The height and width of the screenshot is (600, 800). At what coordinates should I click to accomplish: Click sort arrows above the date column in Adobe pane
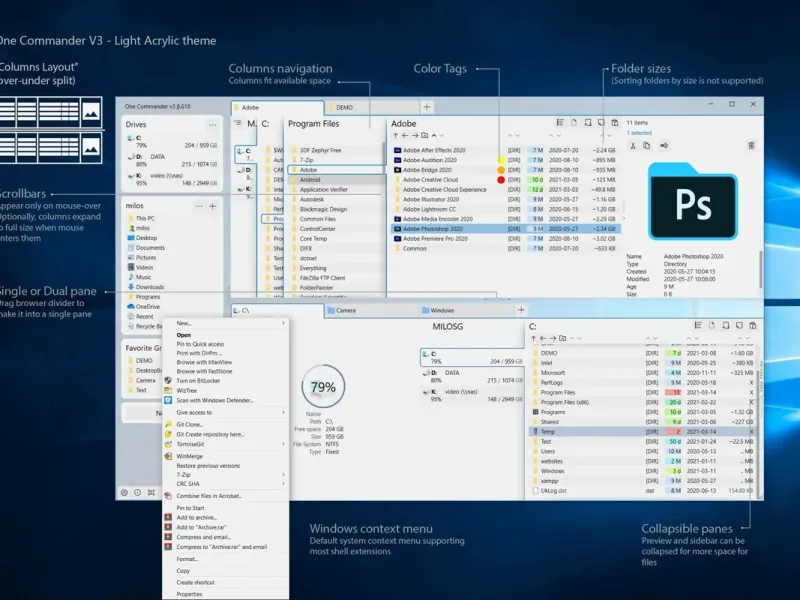click(555, 136)
